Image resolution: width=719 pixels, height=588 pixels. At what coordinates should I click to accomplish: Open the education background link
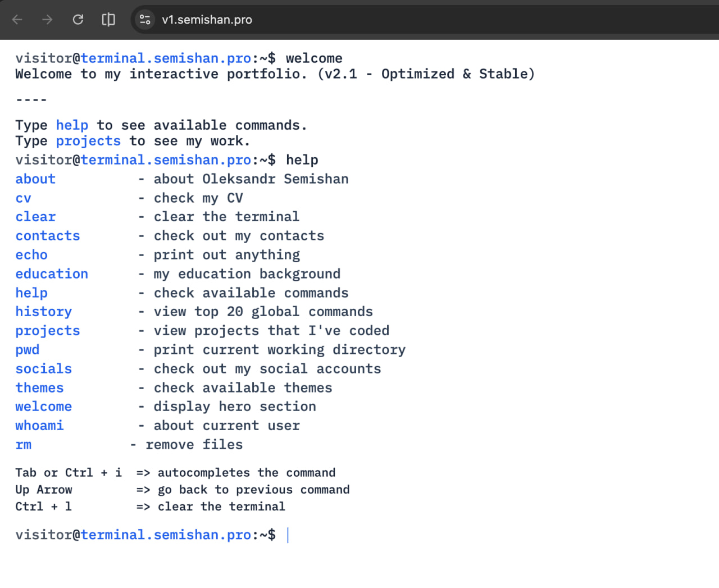pos(51,274)
